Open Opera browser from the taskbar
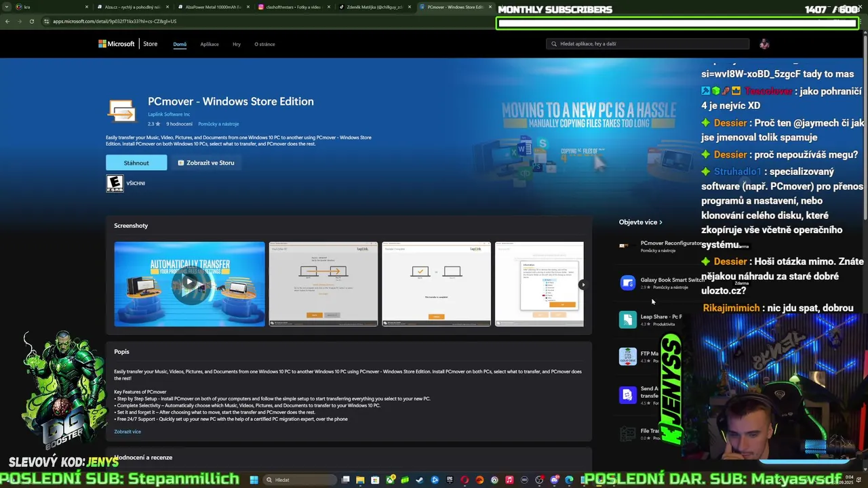This screenshot has height=488, width=868. (465, 480)
